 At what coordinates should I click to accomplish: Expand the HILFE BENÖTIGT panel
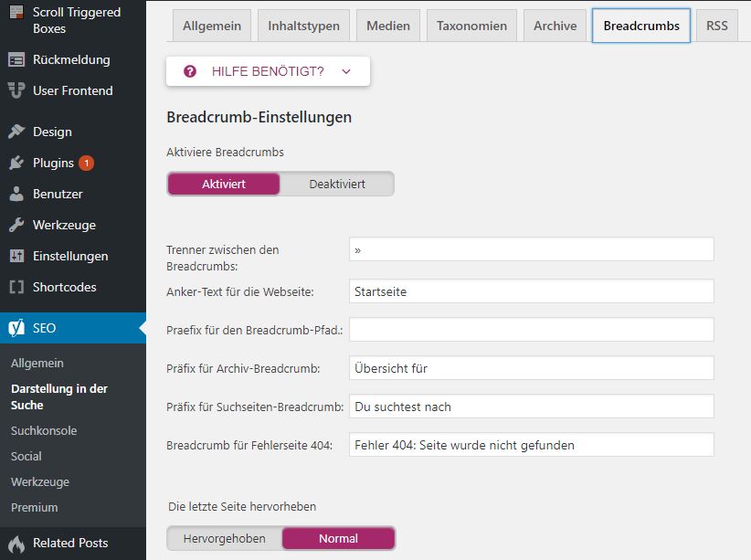coord(268,70)
